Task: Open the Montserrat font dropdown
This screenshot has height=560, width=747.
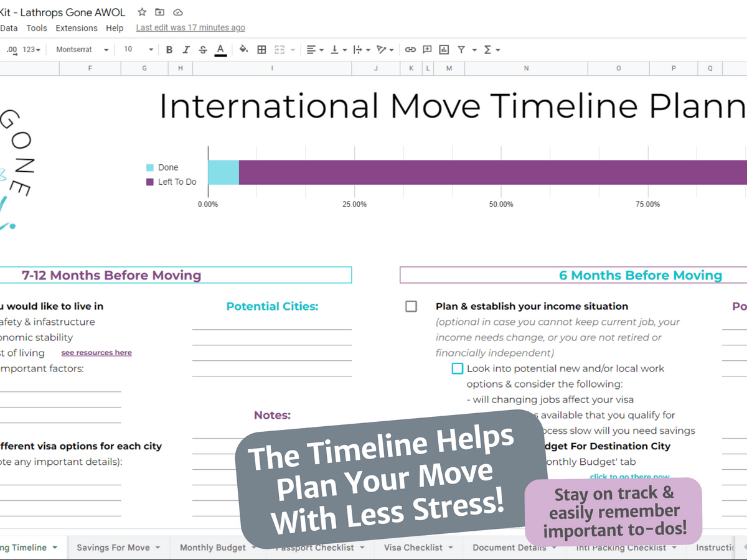Action: pos(82,50)
